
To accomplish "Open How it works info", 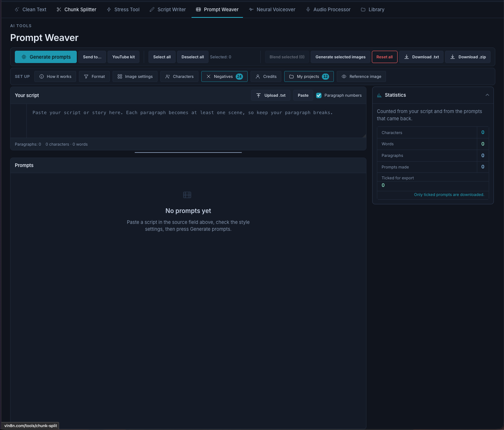I will pyautogui.click(x=55, y=76).
